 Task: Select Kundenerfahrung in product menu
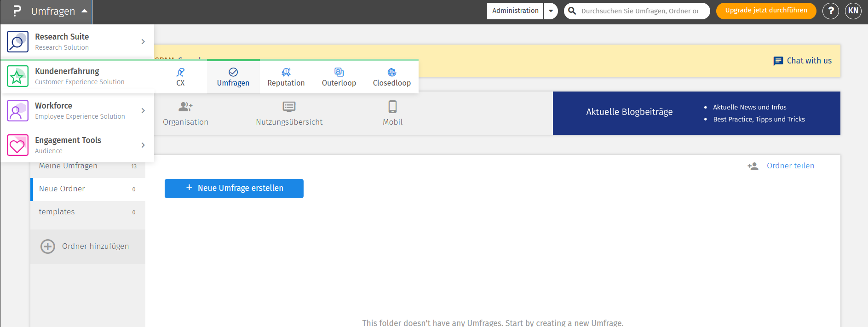(x=77, y=76)
